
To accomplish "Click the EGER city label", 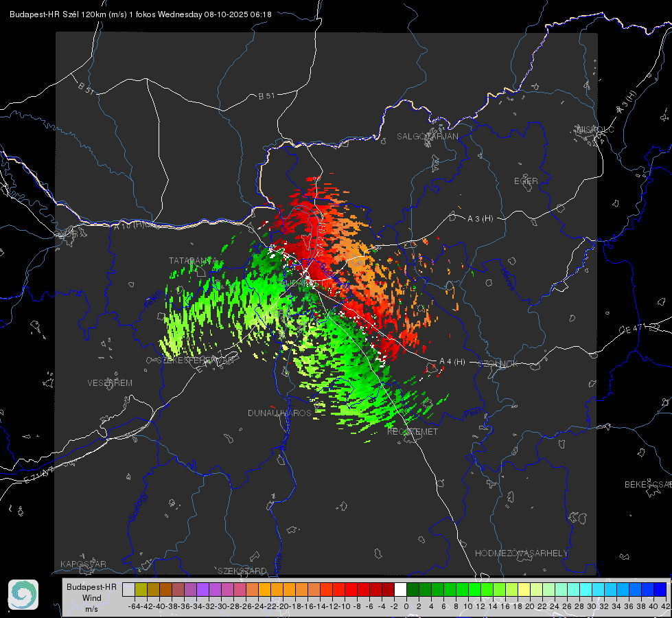I will (x=526, y=181).
